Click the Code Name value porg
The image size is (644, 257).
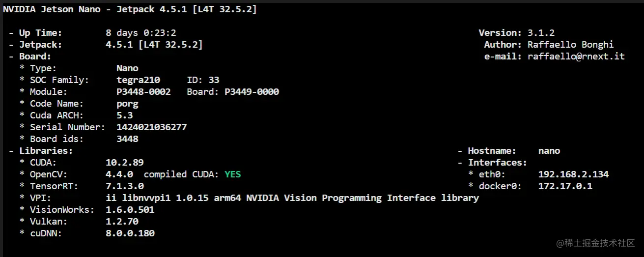[x=127, y=104]
